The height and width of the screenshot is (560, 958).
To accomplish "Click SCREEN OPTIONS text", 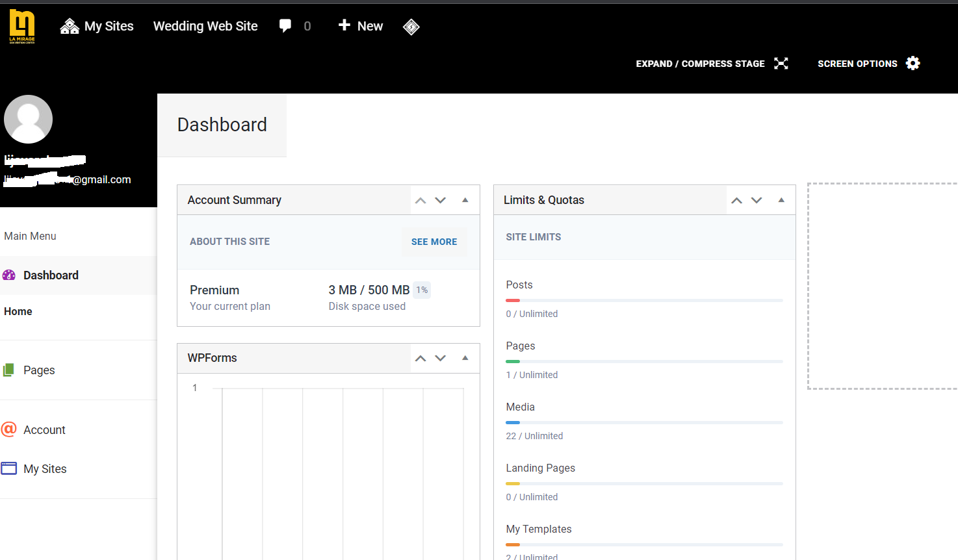I will point(857,64).
